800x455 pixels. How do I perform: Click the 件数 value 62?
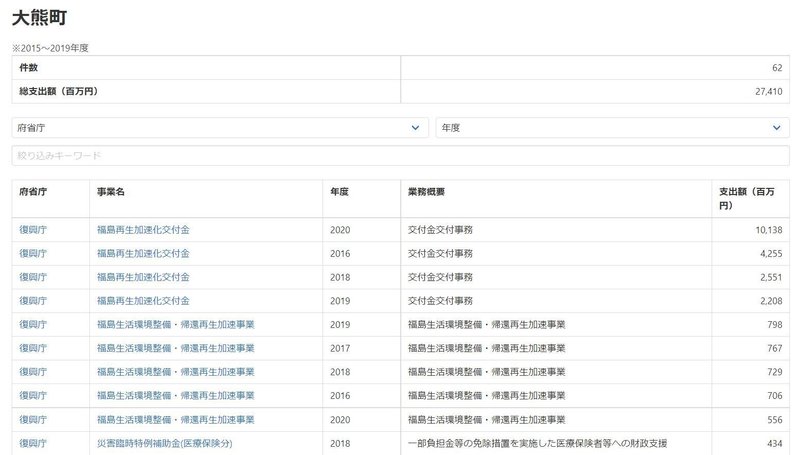pos(777,68)
